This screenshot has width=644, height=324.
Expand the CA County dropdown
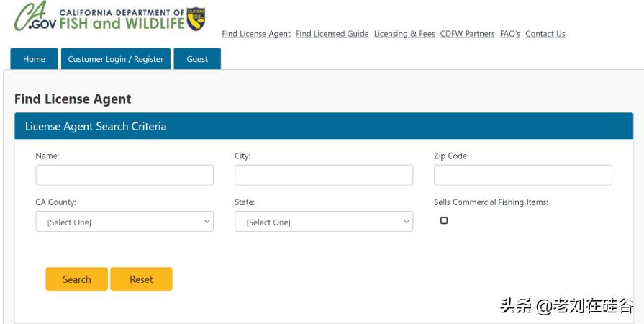pyautogui.click(x=124, y=222)
